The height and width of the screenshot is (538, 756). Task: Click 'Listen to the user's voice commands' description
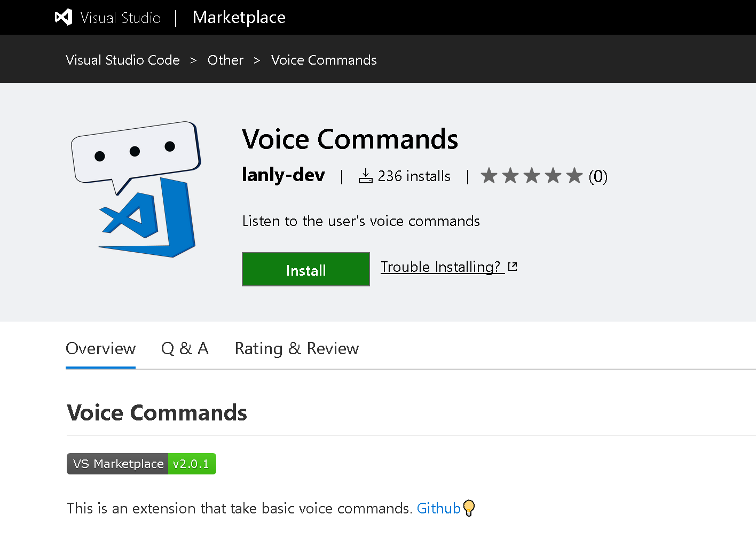click(x=361, y=221)
